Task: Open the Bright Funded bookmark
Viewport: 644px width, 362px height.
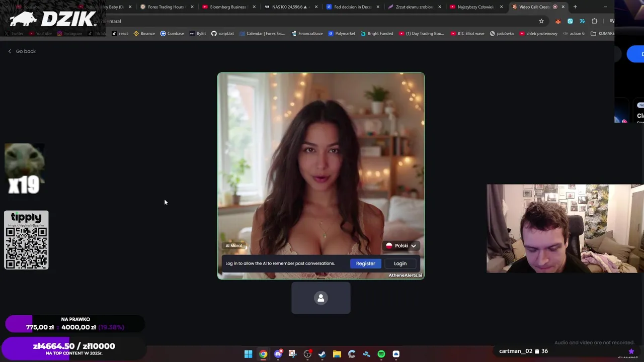Action: [377, 34]
